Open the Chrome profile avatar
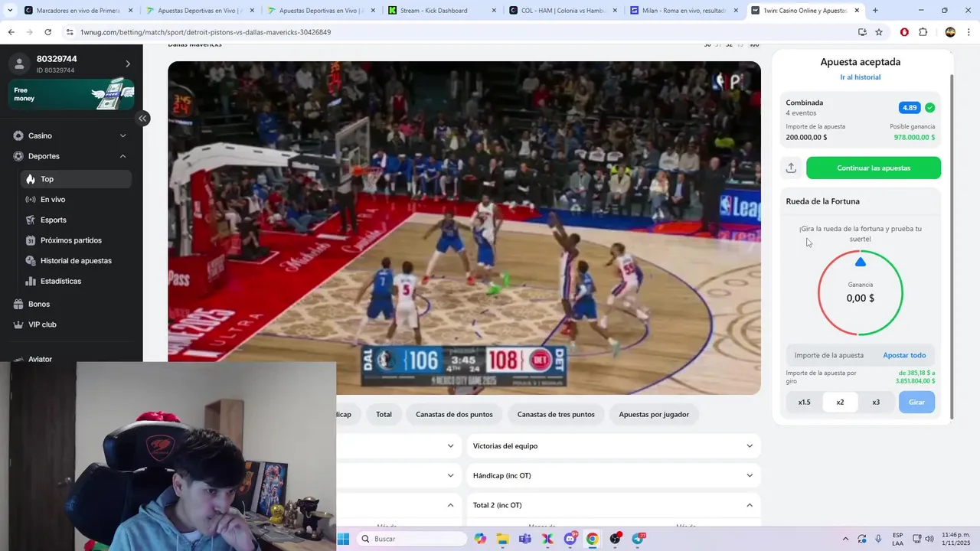 pos(950,32)
